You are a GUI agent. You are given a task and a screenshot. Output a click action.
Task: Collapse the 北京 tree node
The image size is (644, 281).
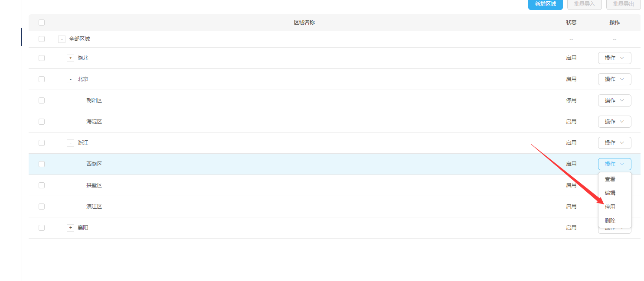70,79
